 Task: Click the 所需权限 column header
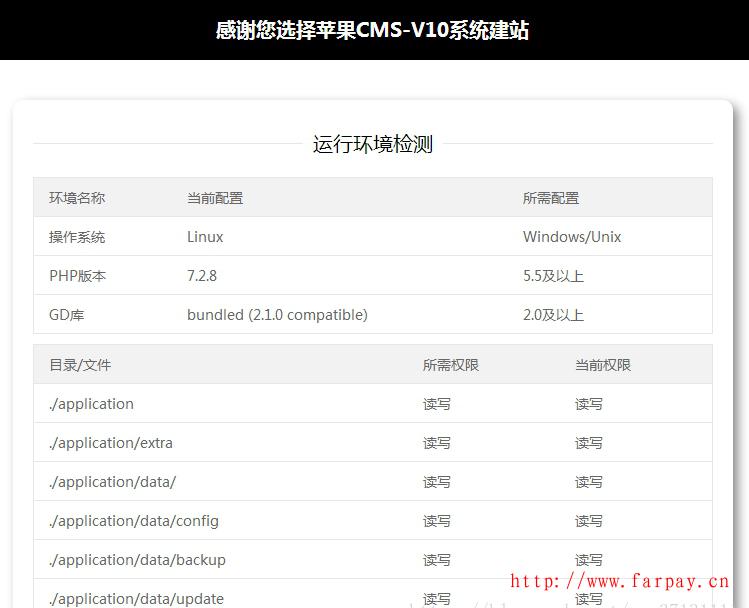(x=451, y=365)
